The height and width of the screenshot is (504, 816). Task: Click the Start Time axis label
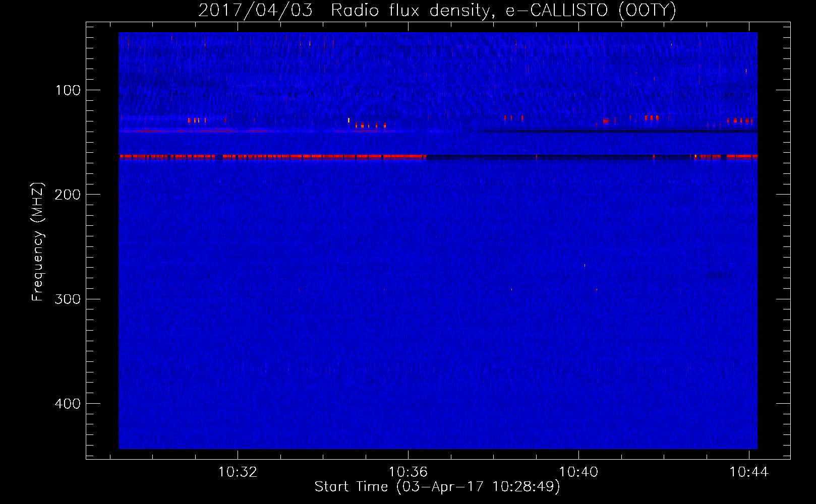(437, 486)
